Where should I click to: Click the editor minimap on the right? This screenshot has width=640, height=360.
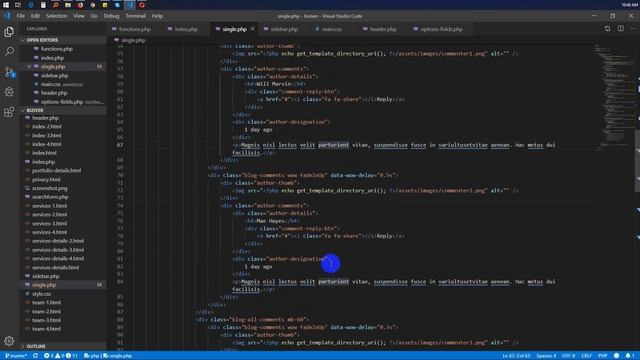614,98
